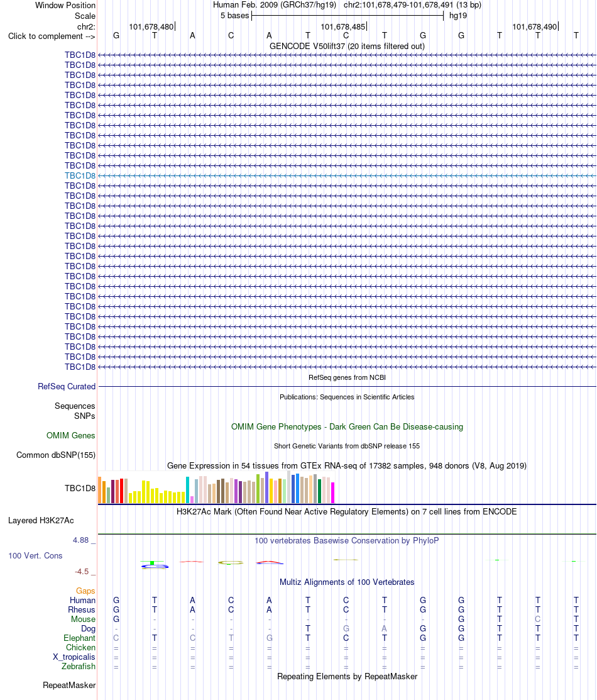
Task: Click the position range chr2:101,678,479-101,678,491 text
Action: (x=412, y=5)
